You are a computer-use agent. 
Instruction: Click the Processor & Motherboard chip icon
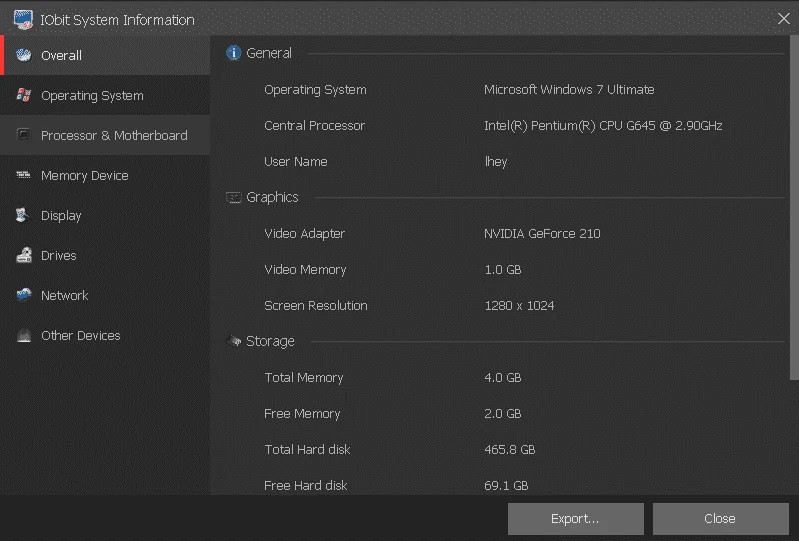coord(23,135)
